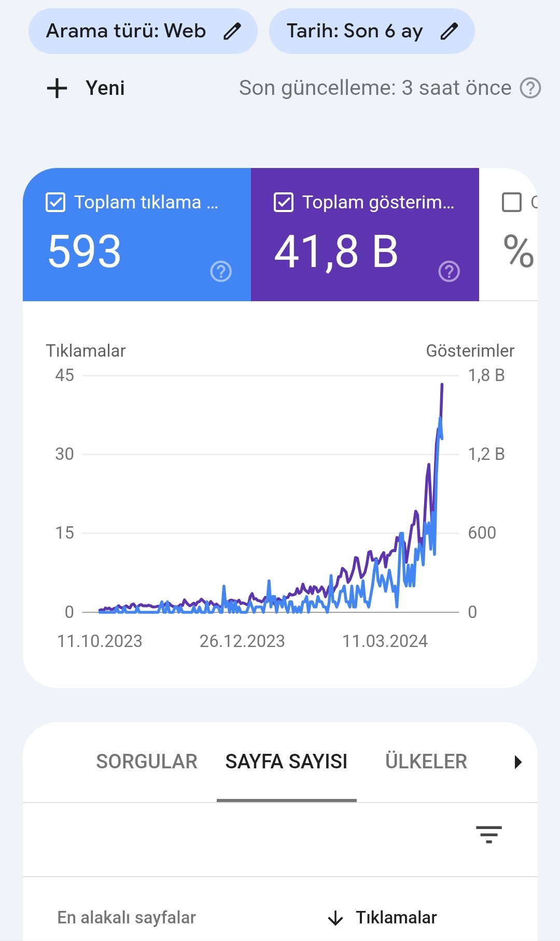Uncheck the Toplam gösterim checkbox
The image size is (560, 941).
(x=284, y=202)
